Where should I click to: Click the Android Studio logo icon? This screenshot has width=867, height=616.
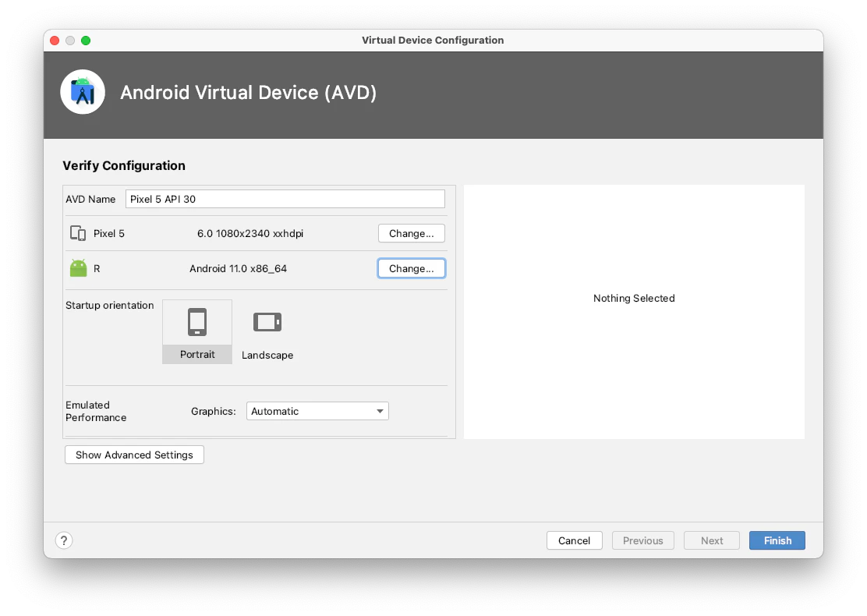tap(83, 92)
